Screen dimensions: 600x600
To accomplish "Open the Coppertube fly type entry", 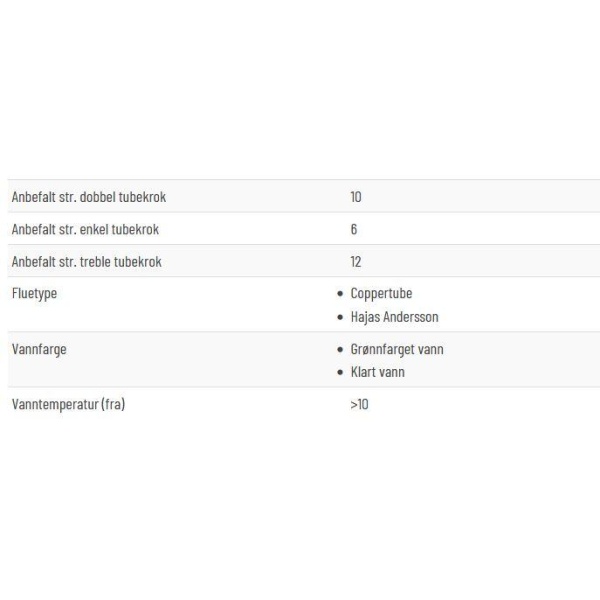I will tap(382, 293).
